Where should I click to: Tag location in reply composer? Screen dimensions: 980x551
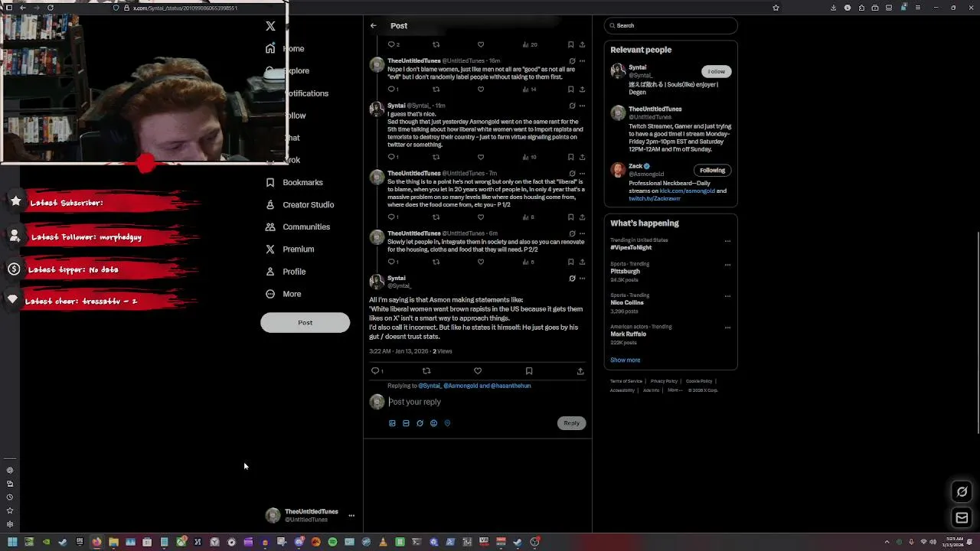click(x=447, y=423)
